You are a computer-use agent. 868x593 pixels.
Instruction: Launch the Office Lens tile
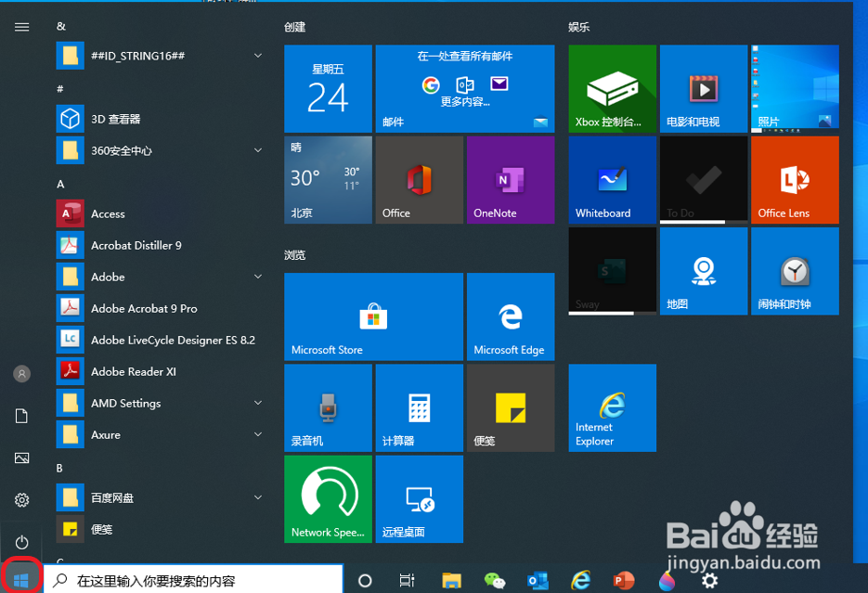coord(795,180)
